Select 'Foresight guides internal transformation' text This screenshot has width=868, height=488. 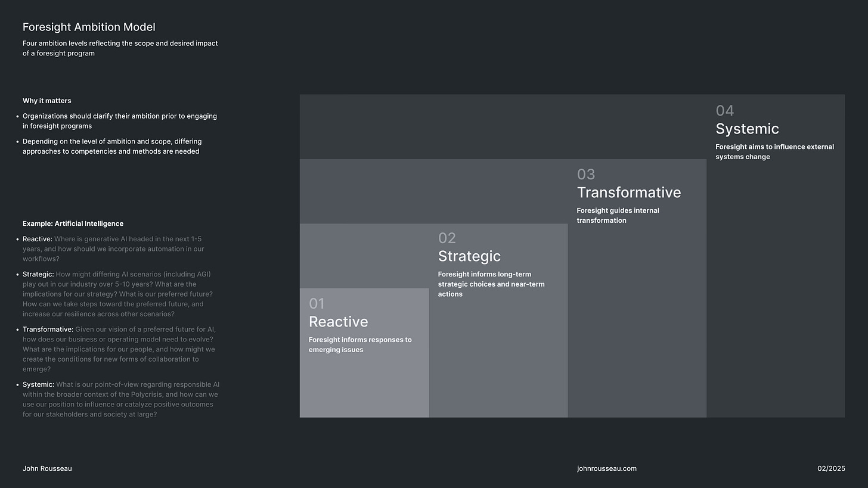(x=618, y=215)
